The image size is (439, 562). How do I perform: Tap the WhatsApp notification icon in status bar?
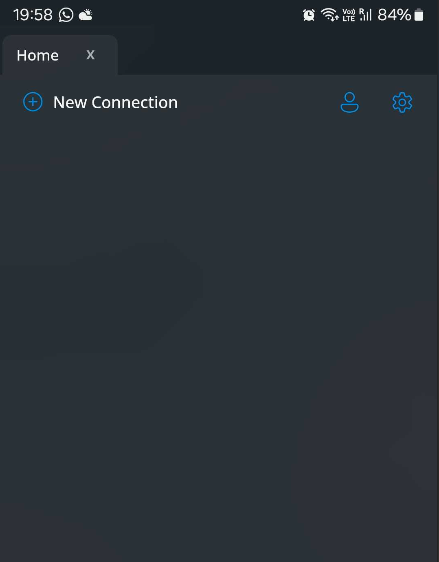point(66,15)
